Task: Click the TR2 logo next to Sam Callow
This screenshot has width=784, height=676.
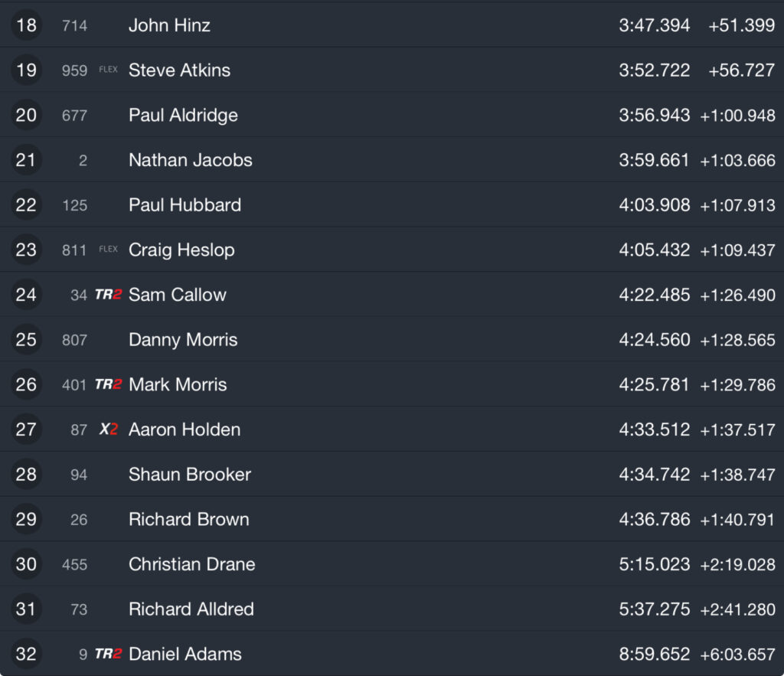Action: point(109,295)
